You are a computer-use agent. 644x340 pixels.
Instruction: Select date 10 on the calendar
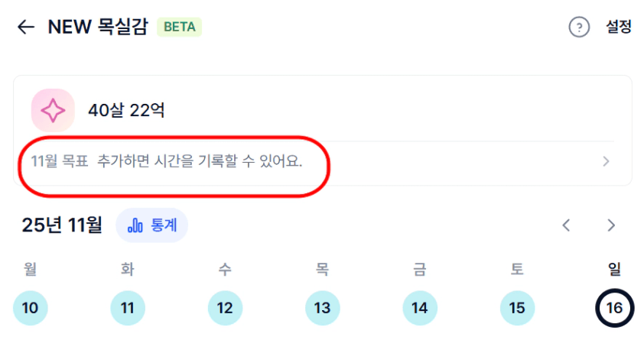(31, 308)
